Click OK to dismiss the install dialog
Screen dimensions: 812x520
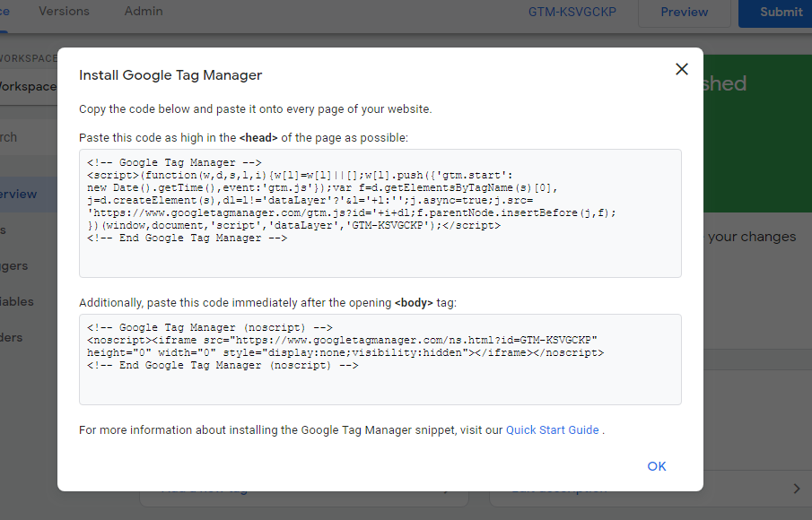pos(657,466)
